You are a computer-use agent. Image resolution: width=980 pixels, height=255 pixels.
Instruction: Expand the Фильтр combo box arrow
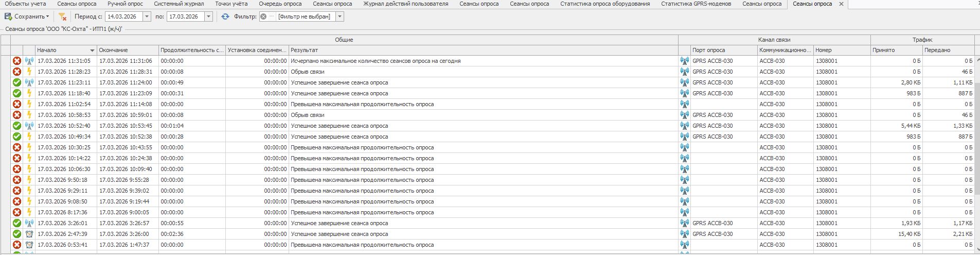click(x=340, y=16)
